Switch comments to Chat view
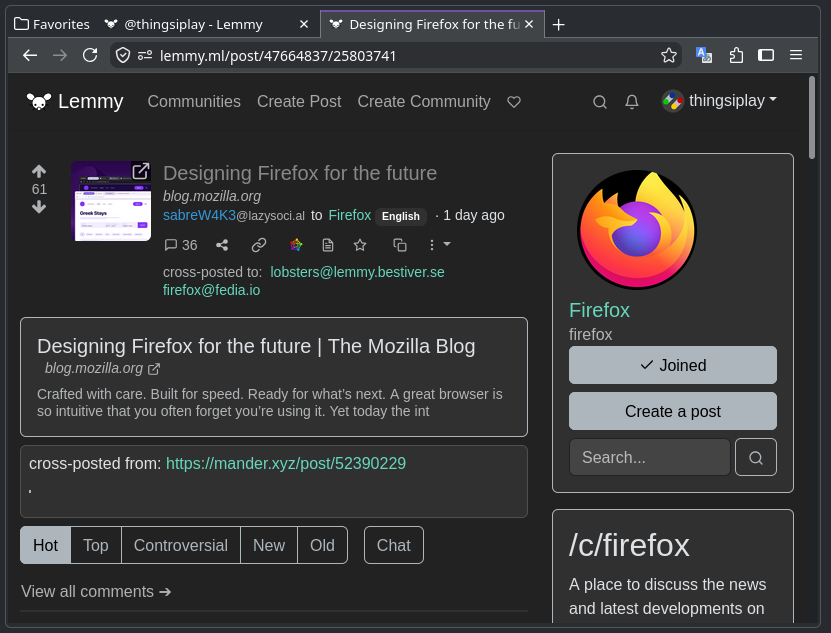 pos(394,545)
